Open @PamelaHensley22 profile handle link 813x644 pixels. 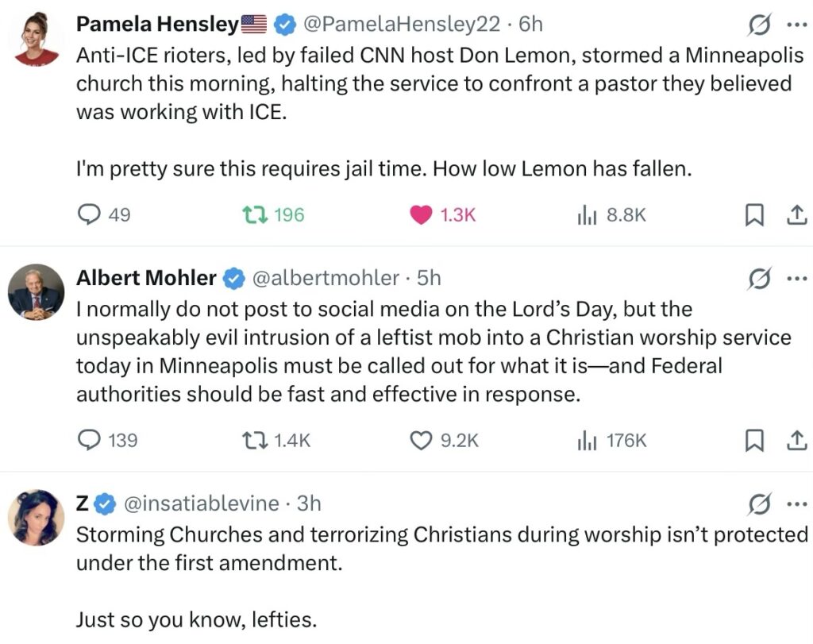(402, 25)
